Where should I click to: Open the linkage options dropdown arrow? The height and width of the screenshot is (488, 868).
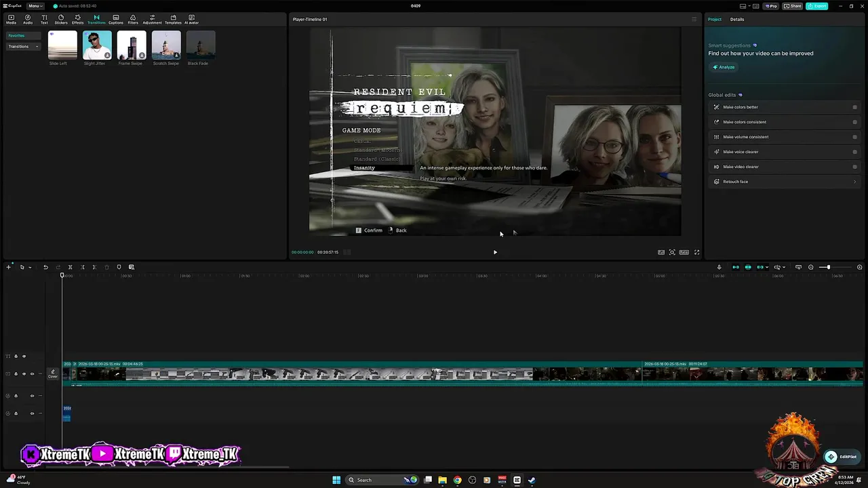(767, 267)
